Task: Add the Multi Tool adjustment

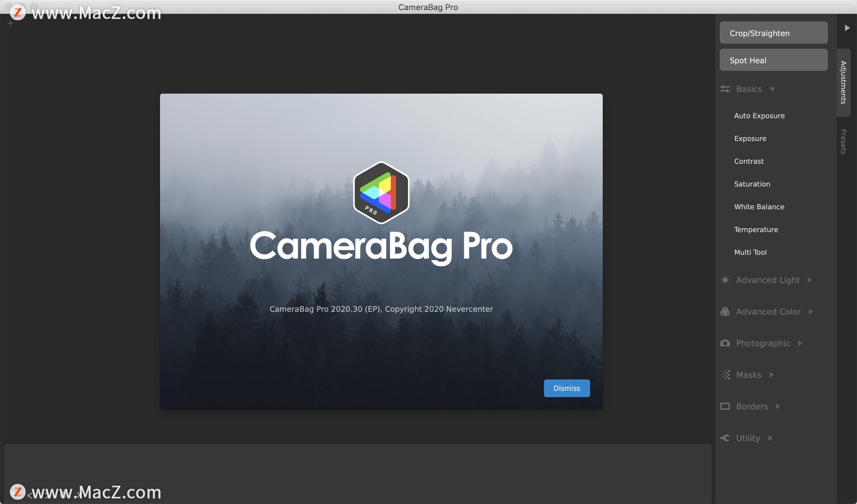Action: [750, 252]
